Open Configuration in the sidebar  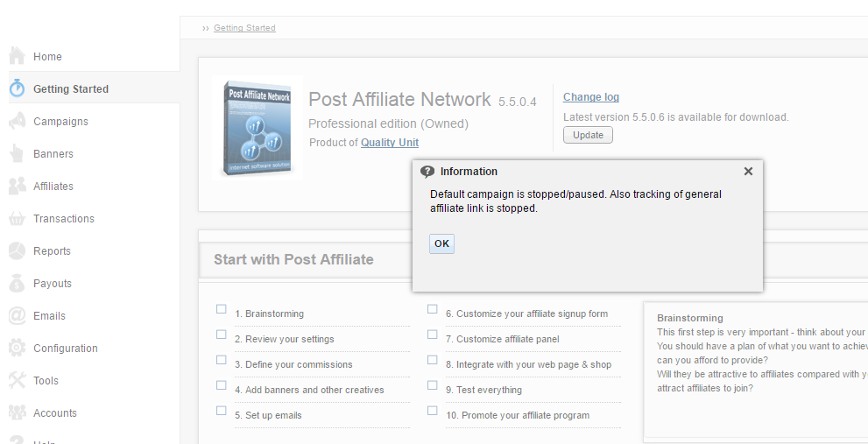(66, 349)
